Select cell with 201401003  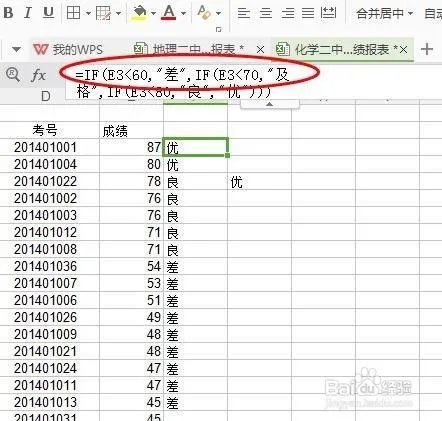50,215
